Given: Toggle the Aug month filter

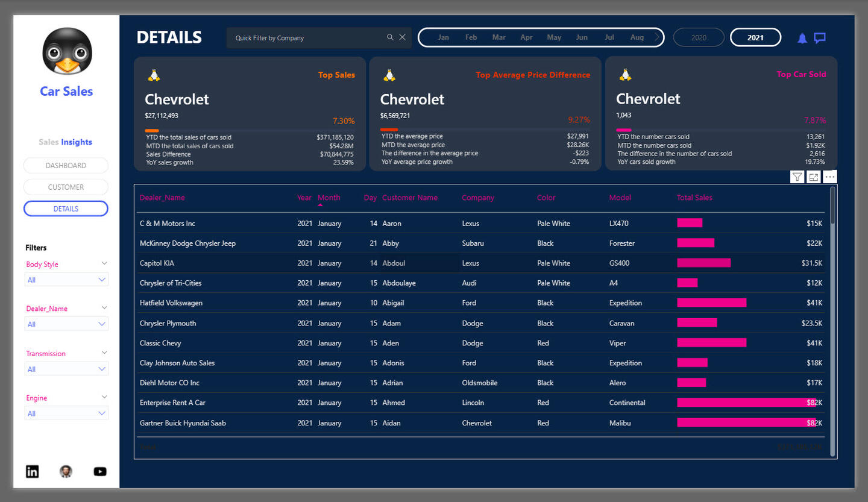Looking at the screenshot, I should 637,37.
